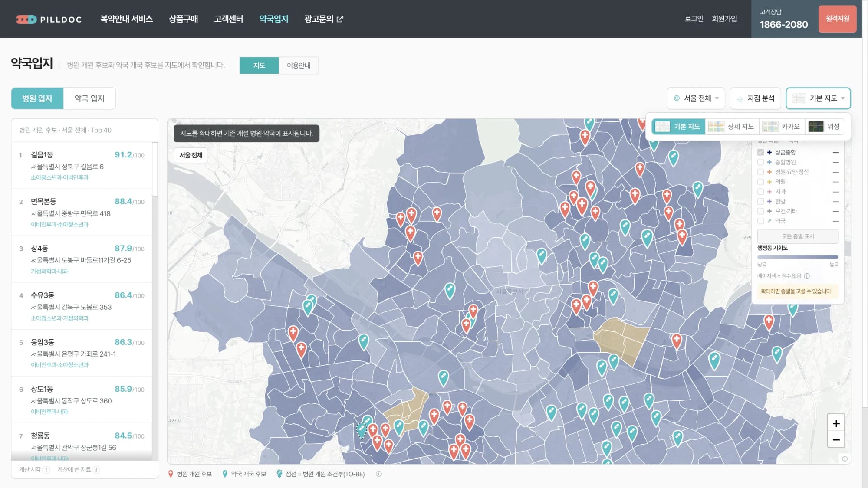Uncheck the 상급종합 checkbox
The height and width of the screenshot is (488, 868).
coord(760,152)
